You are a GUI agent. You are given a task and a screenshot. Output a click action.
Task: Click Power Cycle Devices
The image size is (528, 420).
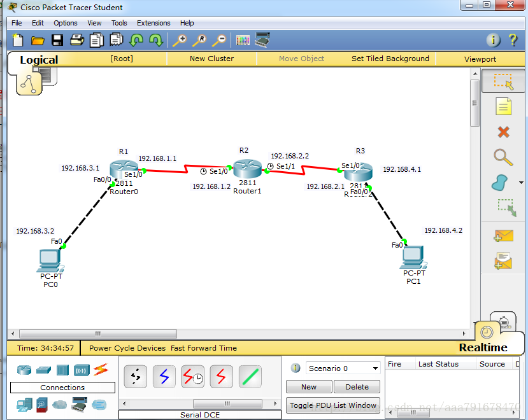[127, 348]
